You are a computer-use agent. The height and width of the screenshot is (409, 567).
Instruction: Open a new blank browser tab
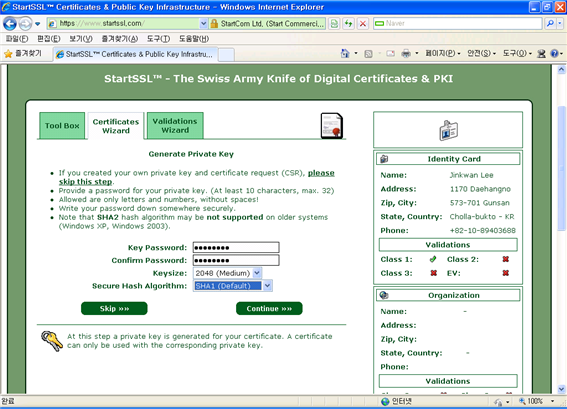[x=226, y=55]
